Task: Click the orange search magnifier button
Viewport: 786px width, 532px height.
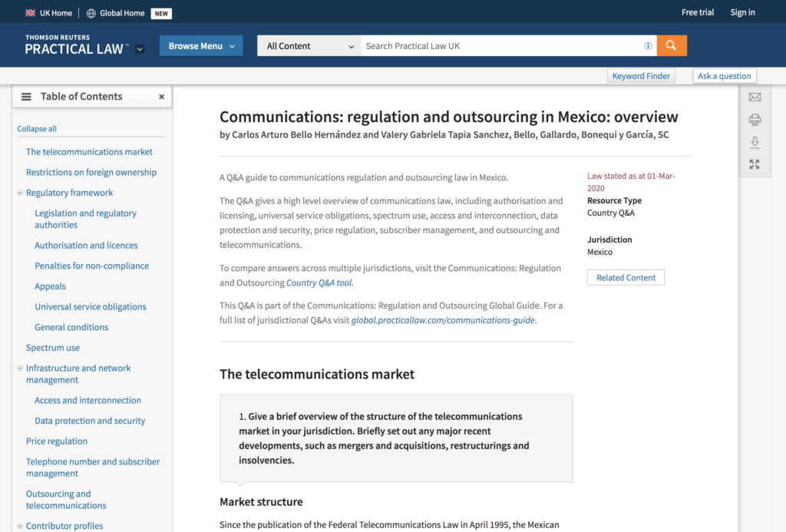Action: click(x=672, y=46)
